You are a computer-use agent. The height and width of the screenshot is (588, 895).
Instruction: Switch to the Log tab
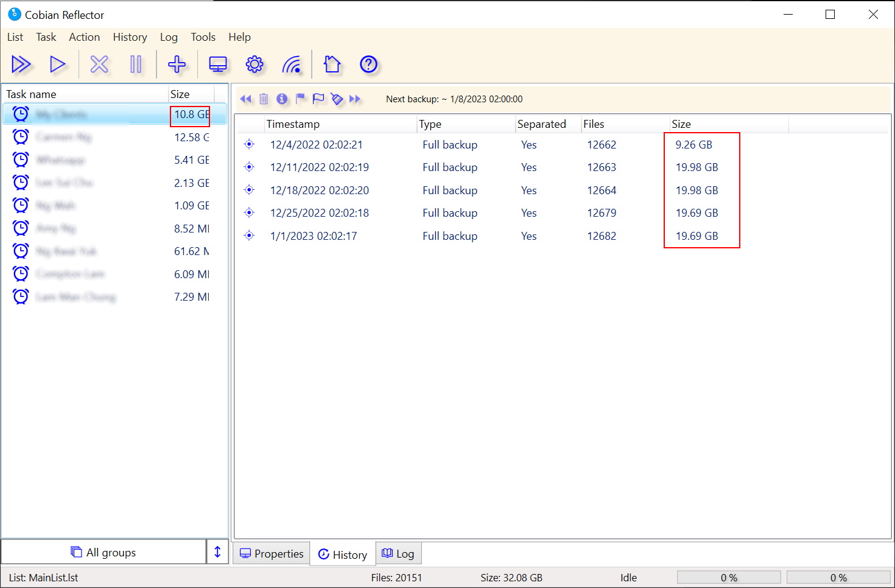(398, 553)
